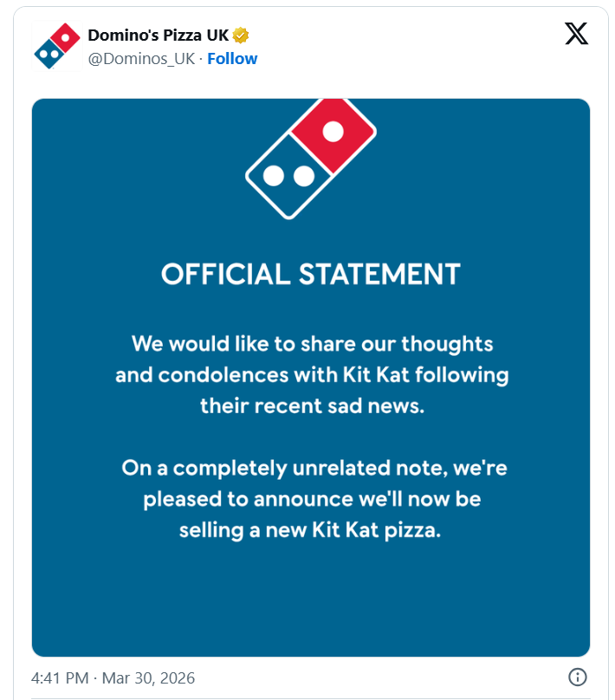Click the Domino's Pizza UK profile avatar
615x700 pixels.
click(x=55, y=46)
